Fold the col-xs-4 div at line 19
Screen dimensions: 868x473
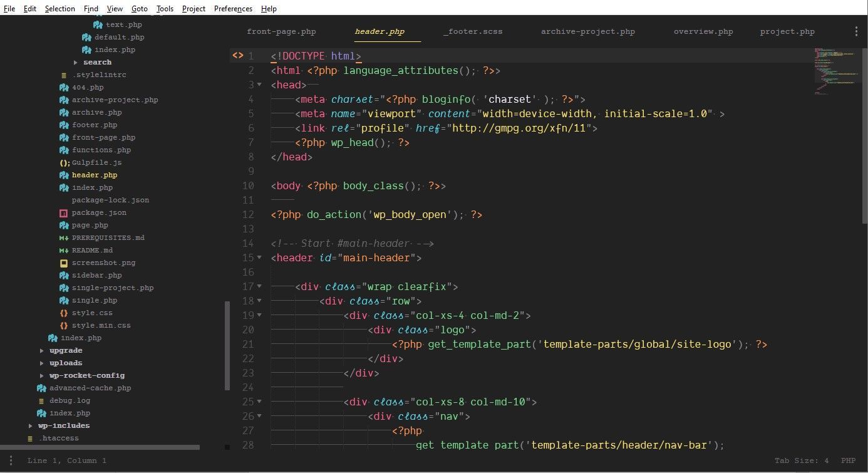pyautogui.click(x=259, y=315)
